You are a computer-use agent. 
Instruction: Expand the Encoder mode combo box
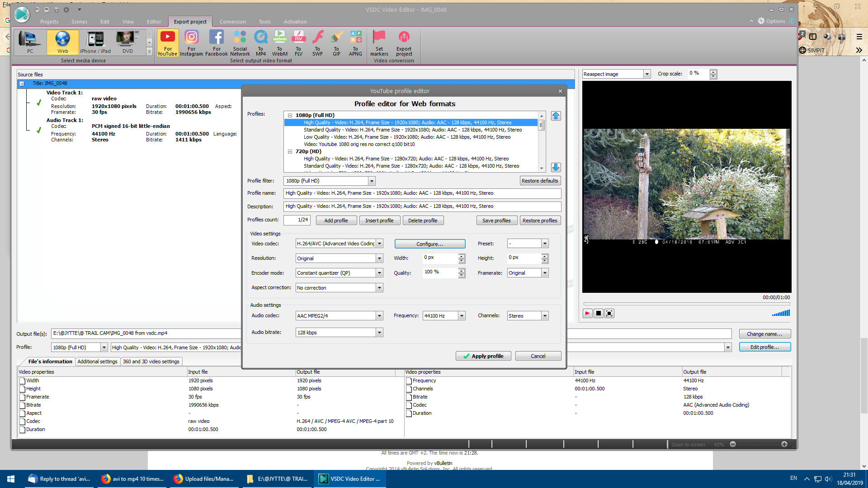(x=379, y=273)
